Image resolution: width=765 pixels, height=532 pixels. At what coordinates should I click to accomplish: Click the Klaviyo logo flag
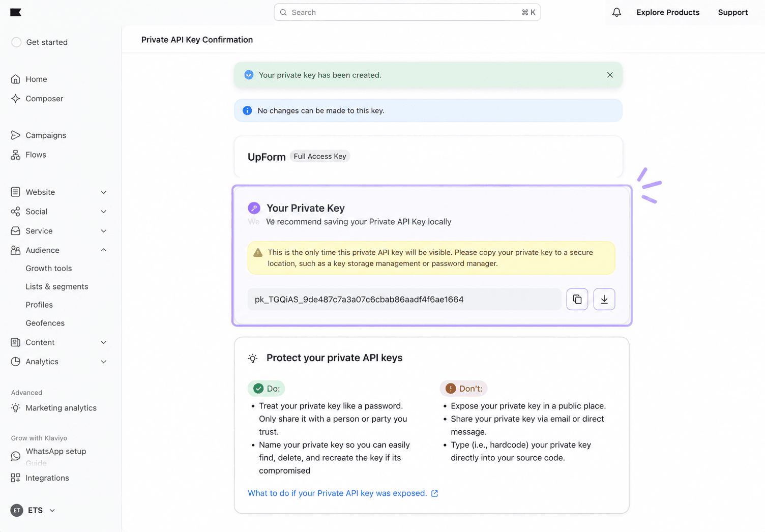[16, 12]
